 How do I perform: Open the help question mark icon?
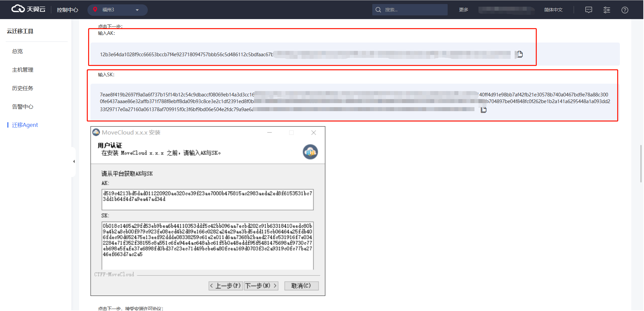(x=625, y=10)
